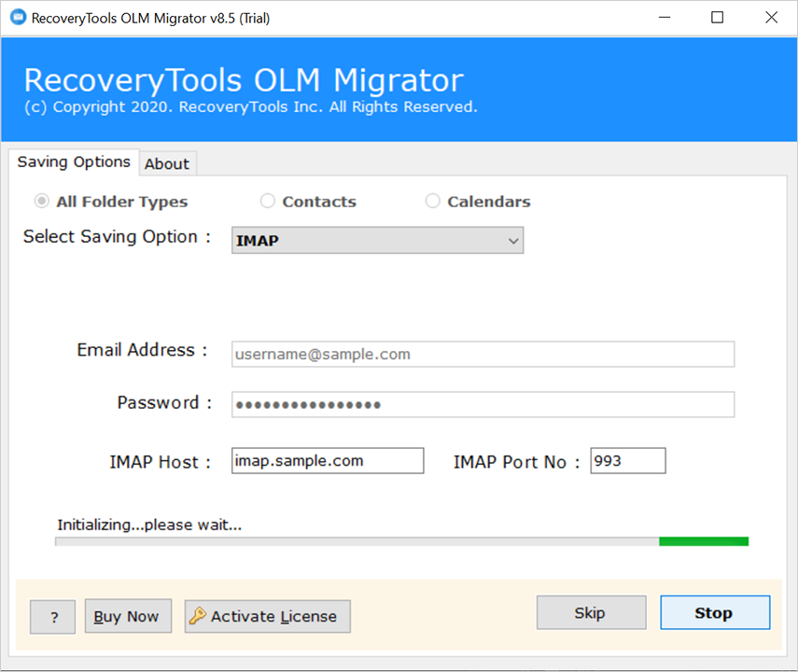Maximize the OLM Migrator window
The width and height of the screenshot is (798, 672).
717,18
